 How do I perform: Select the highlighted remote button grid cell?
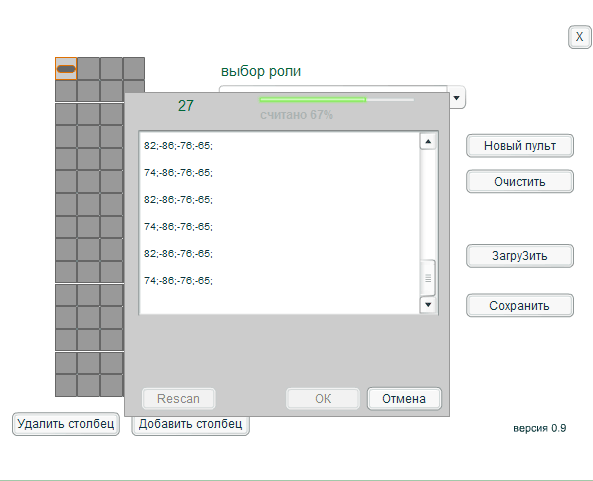tap(66, 68)
